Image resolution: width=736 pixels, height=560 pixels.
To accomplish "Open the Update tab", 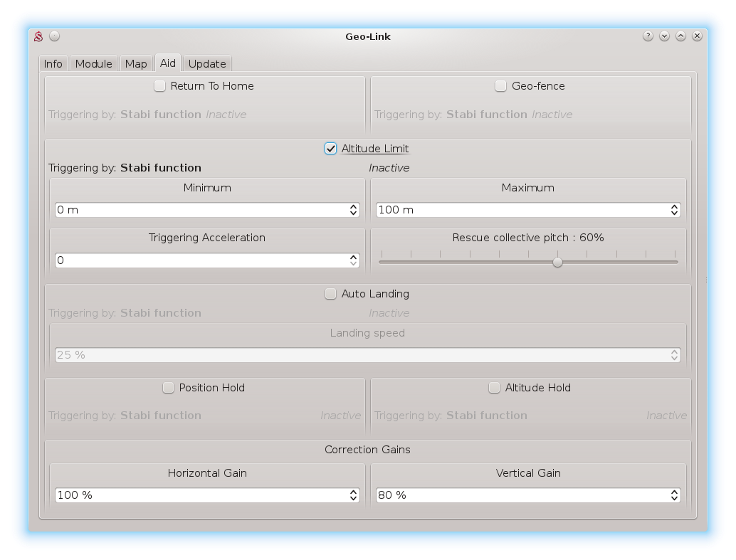I will coord(207,64).
